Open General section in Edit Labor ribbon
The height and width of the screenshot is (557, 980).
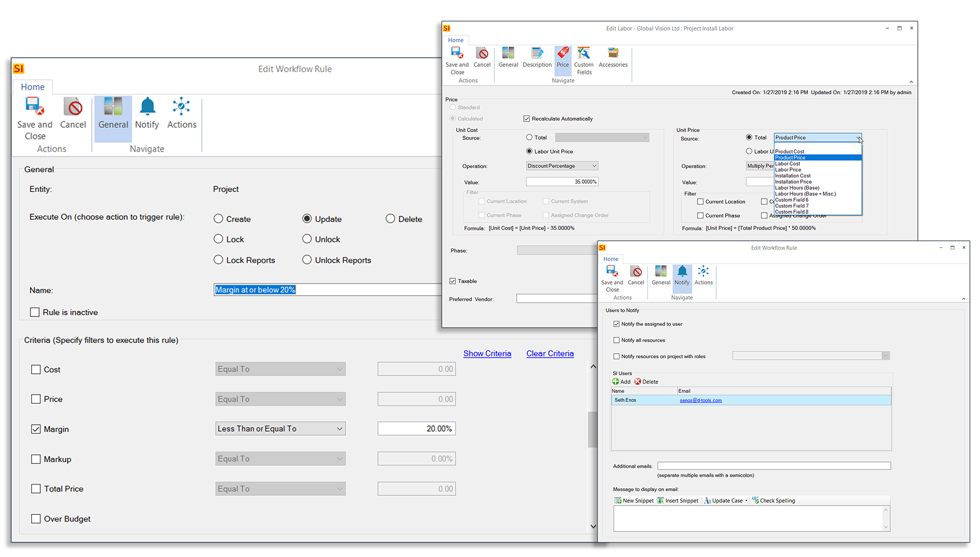[508, 58]
